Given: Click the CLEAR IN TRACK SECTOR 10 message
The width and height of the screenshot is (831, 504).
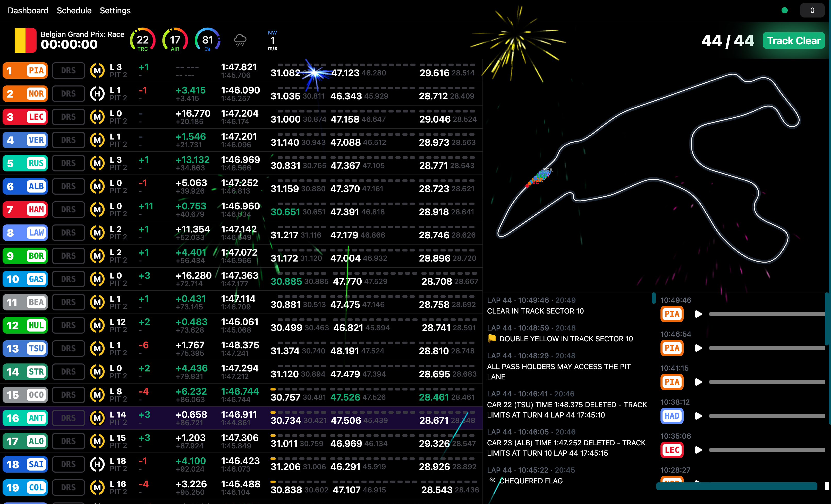Looking at the screenshot, I should coord(535,311).
